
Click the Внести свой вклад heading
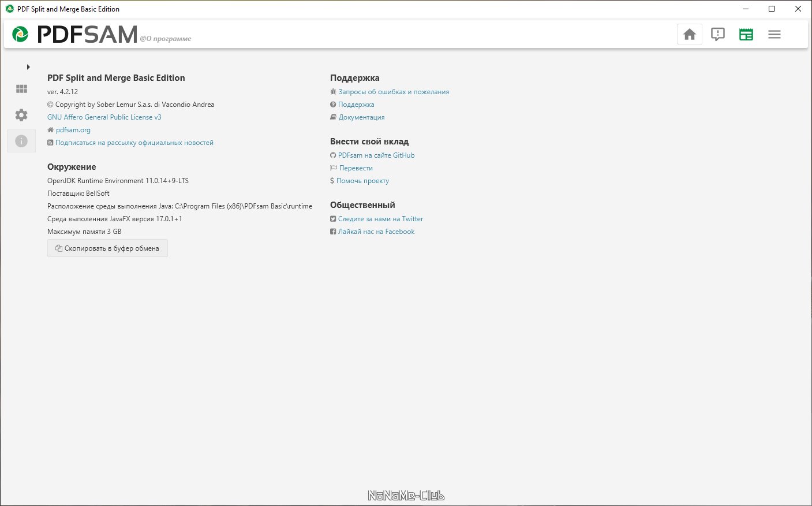point(369,142)
